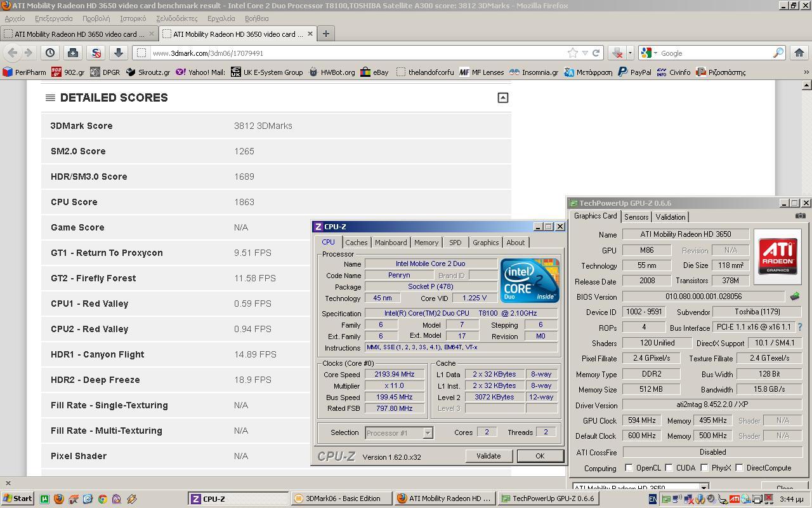Screen dimensions: 812x508
Task: Close the bottom find bar with X
Action: point(8,483)
